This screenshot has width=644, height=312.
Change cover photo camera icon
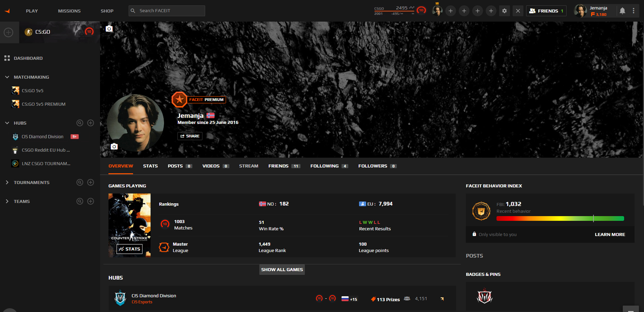point(109,29)
